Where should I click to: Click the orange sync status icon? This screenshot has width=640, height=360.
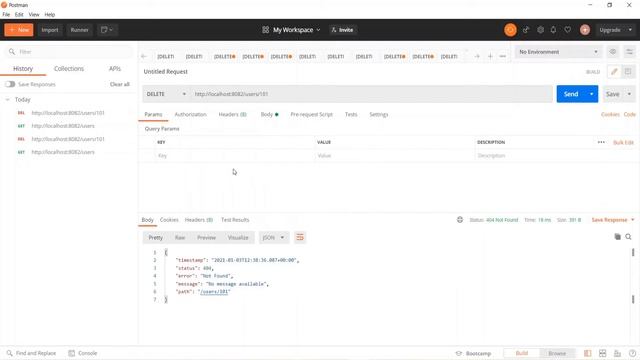tap(510, 30)
